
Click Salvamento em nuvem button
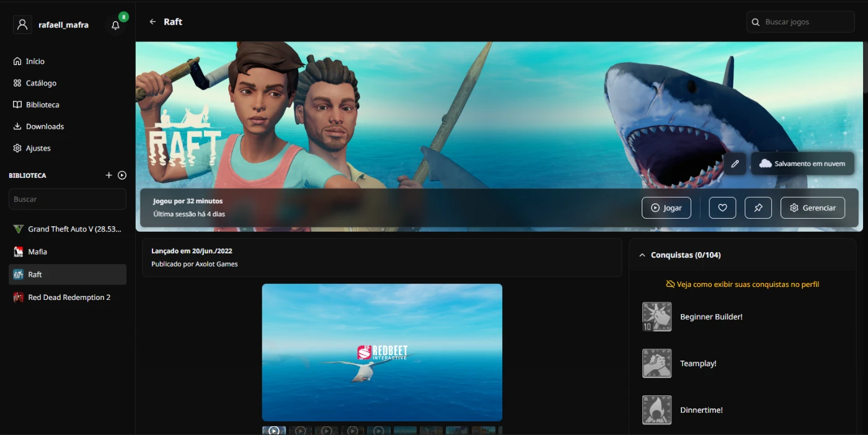pyautogui.click(x=802, y=164)
